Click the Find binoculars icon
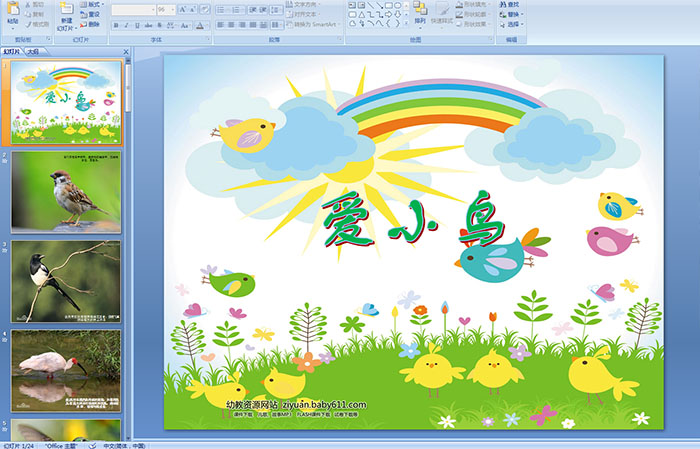Viewport: 700px width, 449px height. (502, 4)
